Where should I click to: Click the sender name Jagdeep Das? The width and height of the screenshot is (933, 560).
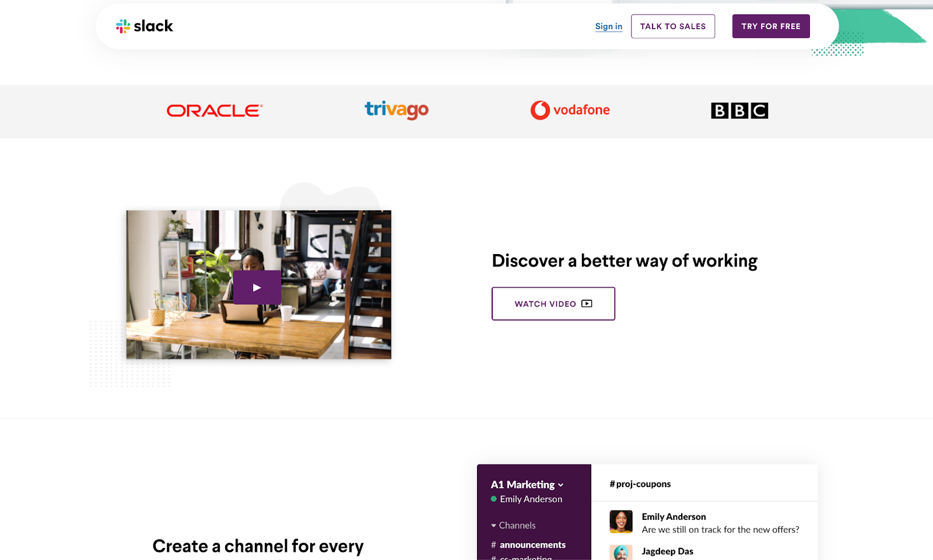click(x=668, y=551)
